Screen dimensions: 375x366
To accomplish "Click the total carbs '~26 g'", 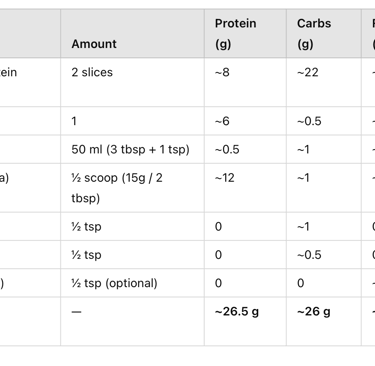I will 314,311.
